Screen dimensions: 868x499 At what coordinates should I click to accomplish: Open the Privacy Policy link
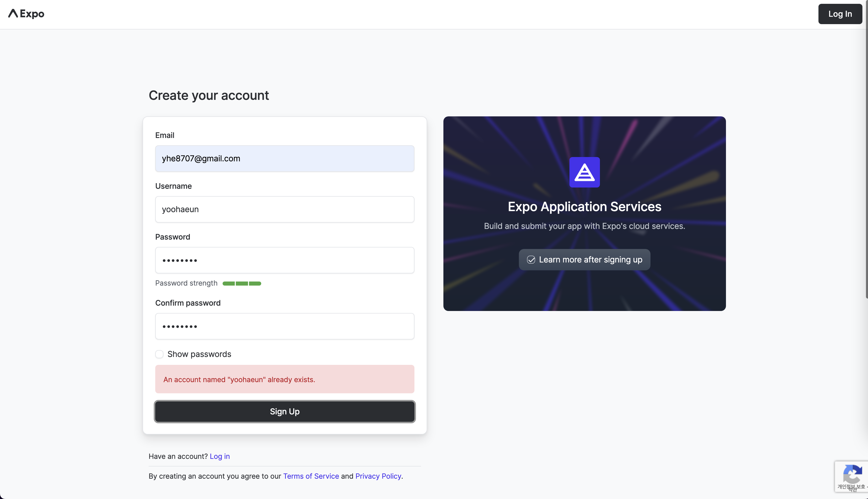(x=378, y=476)
